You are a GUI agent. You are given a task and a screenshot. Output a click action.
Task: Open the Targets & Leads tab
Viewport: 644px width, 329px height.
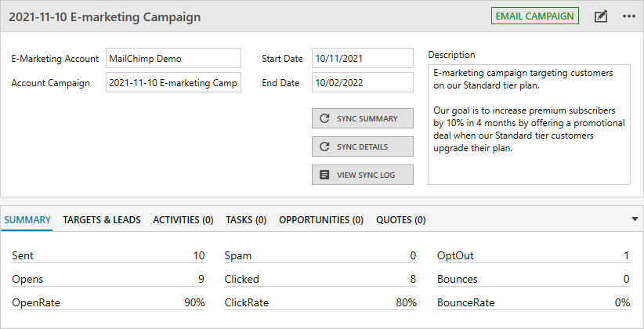click(x=102, y=220)
